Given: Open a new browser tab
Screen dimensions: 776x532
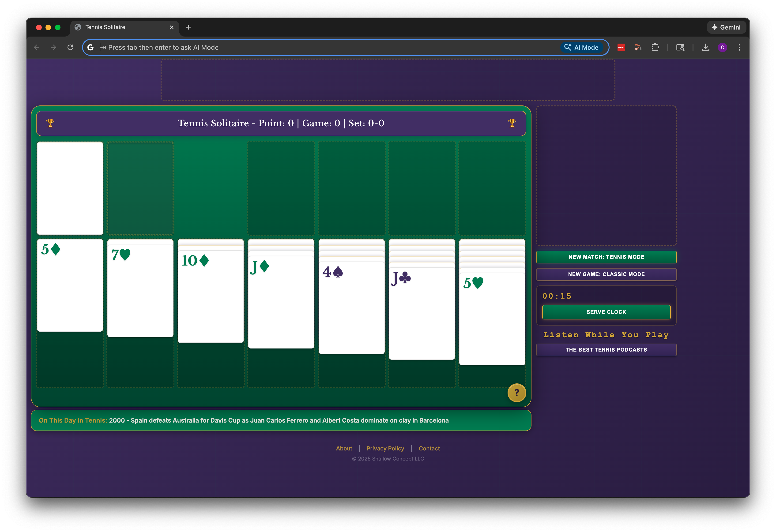Looking at the screenshot, I should (x=188, y=27).
